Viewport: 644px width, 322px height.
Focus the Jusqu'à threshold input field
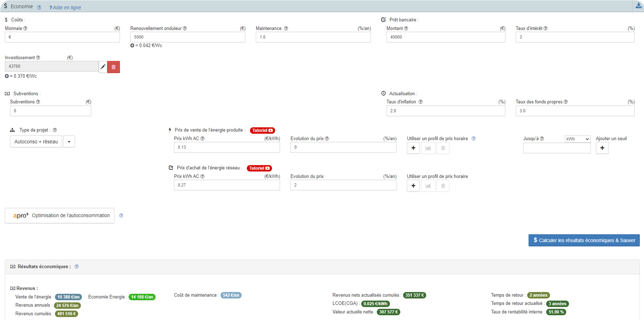(557, 148)
